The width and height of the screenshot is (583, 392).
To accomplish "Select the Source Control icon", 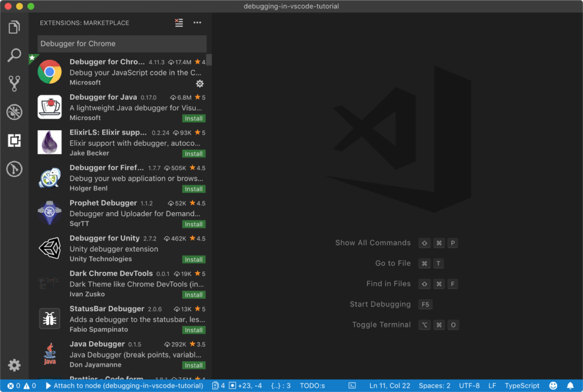I will (14, 84).
